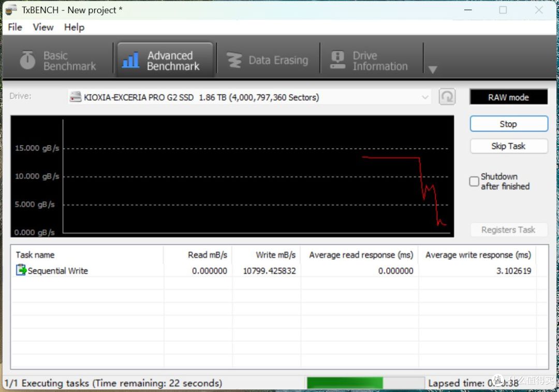
Task: Open the File menu
Action: tap(15, 27)
